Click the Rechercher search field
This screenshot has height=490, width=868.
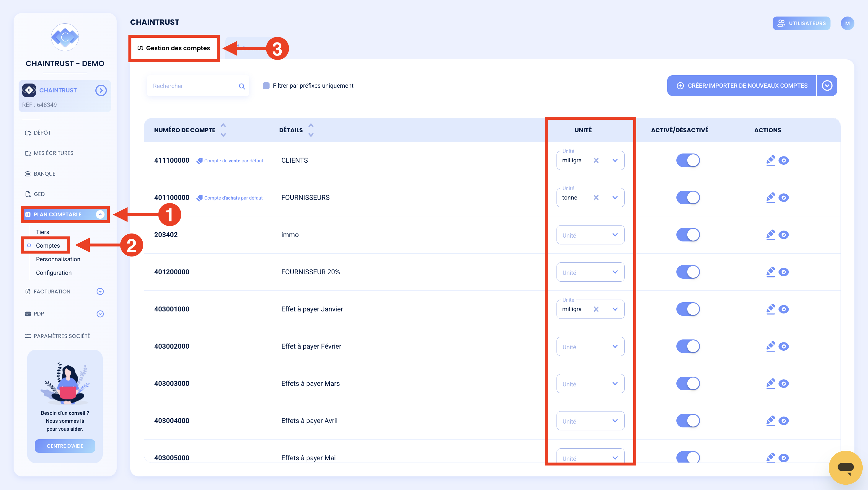198,86
